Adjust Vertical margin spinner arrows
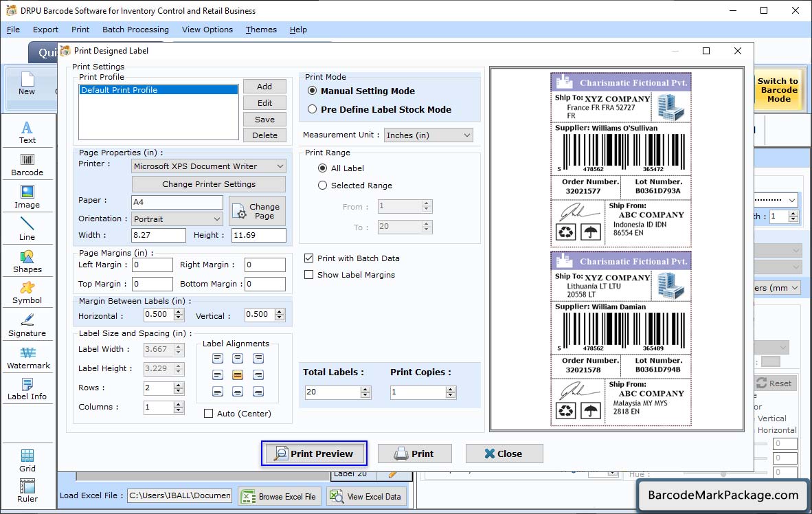The image size is (812, 514). point(280,315)
